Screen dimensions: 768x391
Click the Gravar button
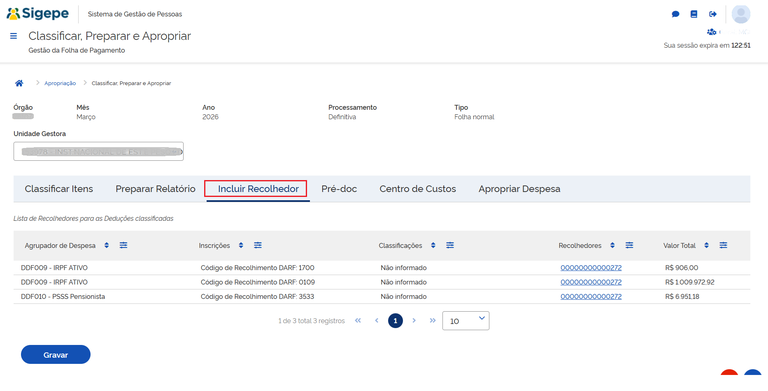tap(55, 355)
